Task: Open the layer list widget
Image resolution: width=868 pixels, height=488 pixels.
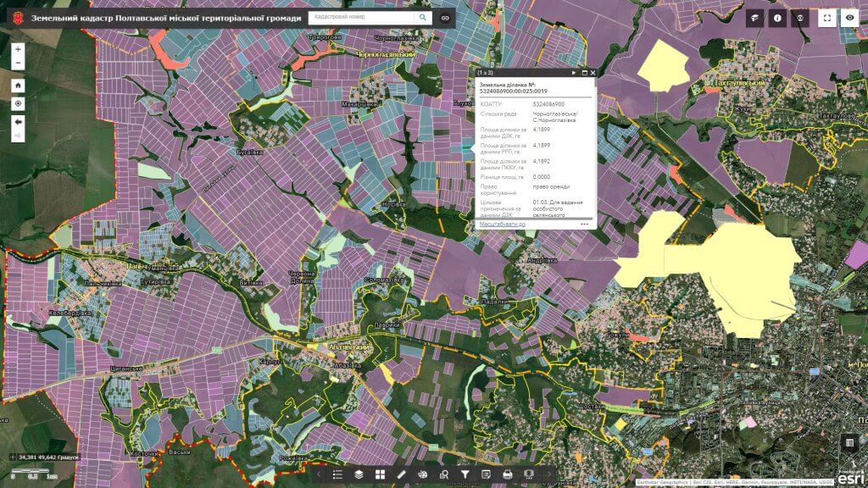Action: tap(359, 474)
